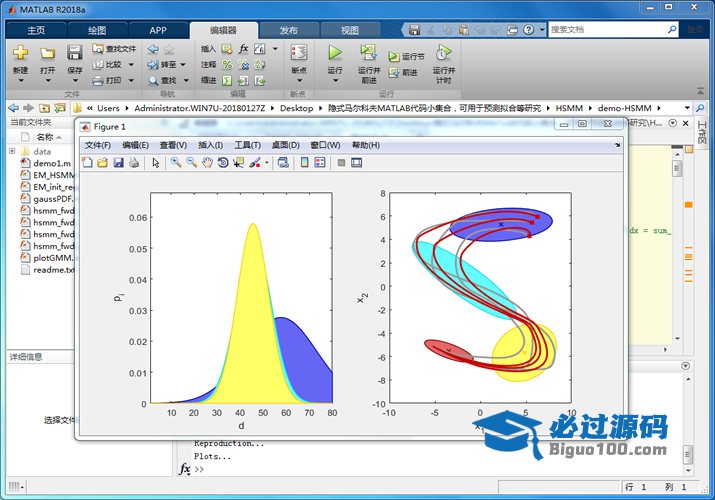Click Find Files (查找文件) button

click(114, 48)
